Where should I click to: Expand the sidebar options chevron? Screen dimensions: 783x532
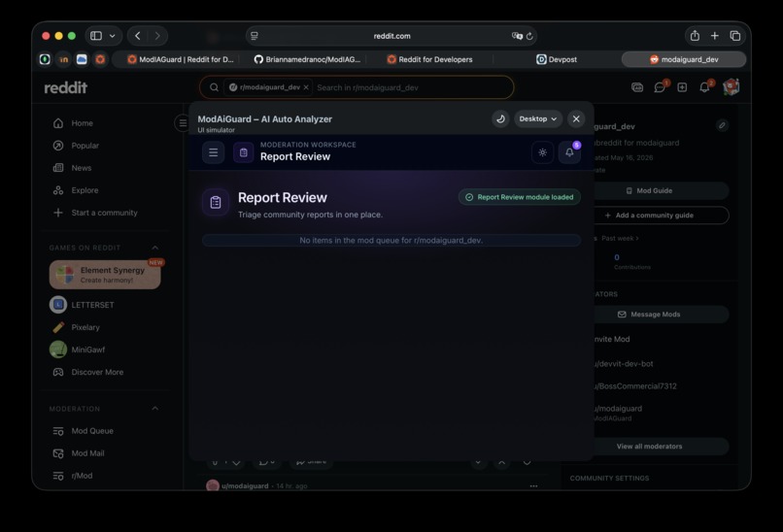(113, 36)
